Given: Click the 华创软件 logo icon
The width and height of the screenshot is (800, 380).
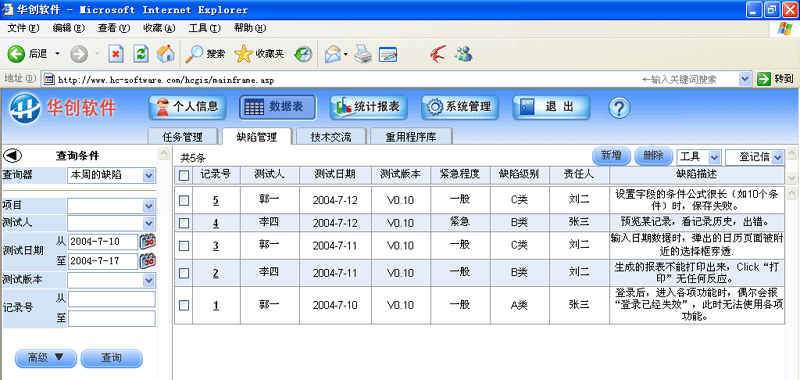Looking at the screenshot, I should (x=25, y=108).
